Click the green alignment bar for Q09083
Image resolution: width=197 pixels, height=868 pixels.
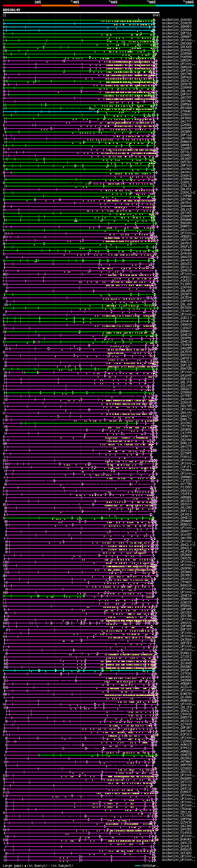pyautogui.click(x=79, y=20)
